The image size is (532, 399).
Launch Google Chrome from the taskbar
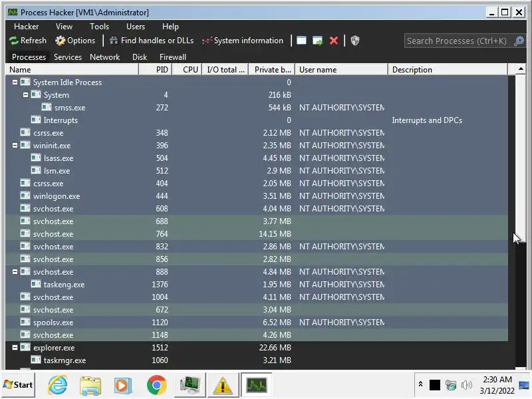(x=157, y=386)
